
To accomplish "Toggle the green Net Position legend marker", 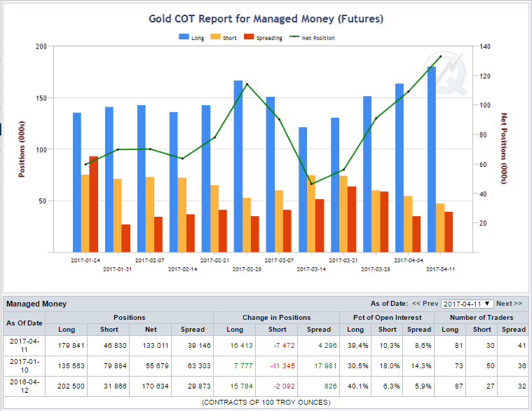I will [x=294, y=36].
